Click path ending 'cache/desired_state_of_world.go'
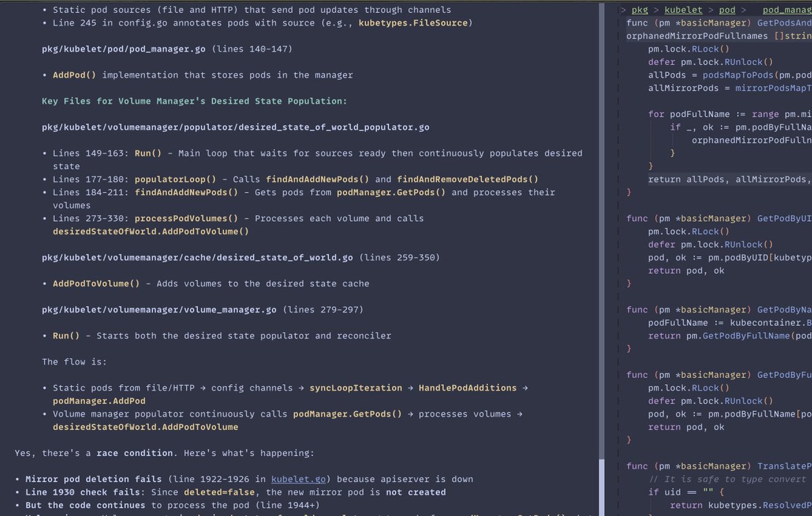The image size is (812, 516). click(198, 258)
